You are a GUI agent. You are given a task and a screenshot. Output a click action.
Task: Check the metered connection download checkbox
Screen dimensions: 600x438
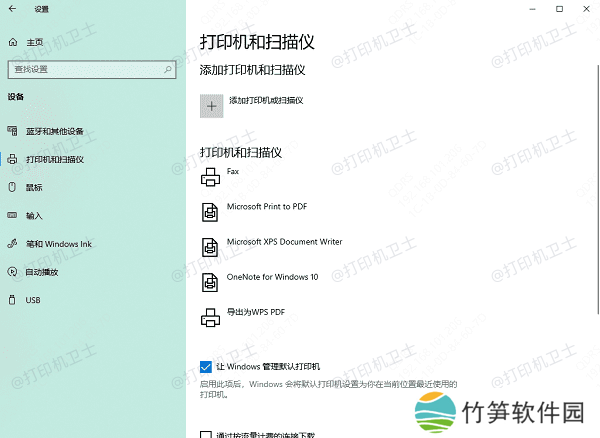pos(206,435)
